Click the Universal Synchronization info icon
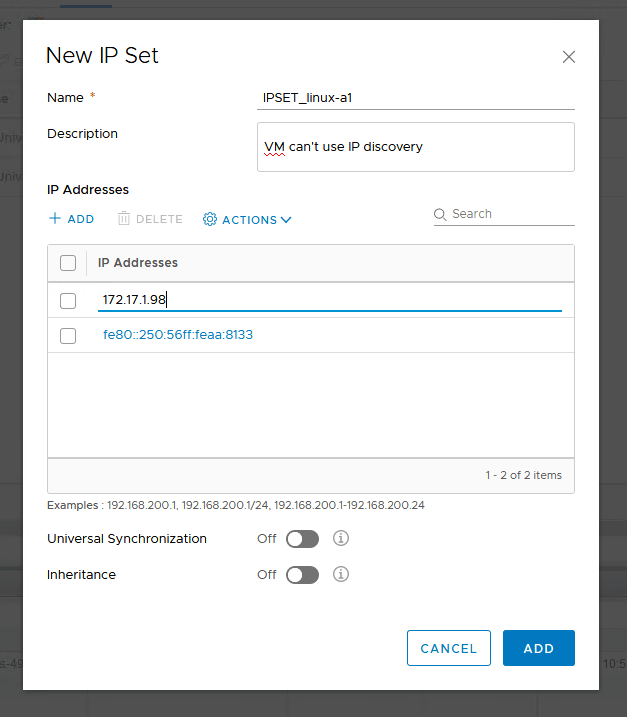The height and width of the screenshot is (717, 627). click(x=340, y=539)
